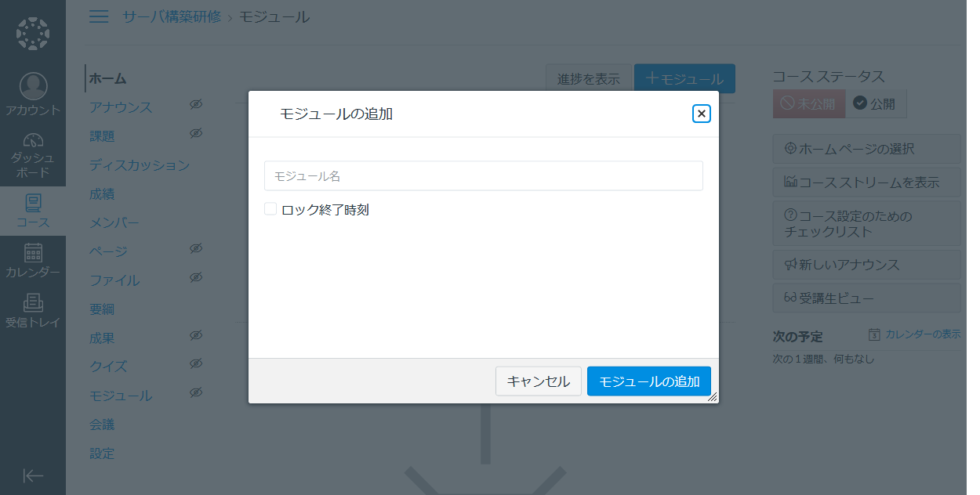
Task: Toggle hidden eye icon next to モジュール
Action: [197, 392]
